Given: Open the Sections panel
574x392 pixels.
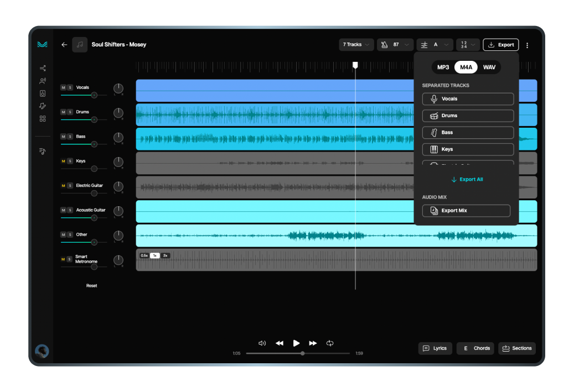Looking at the screenshot, I should (517, 348).
